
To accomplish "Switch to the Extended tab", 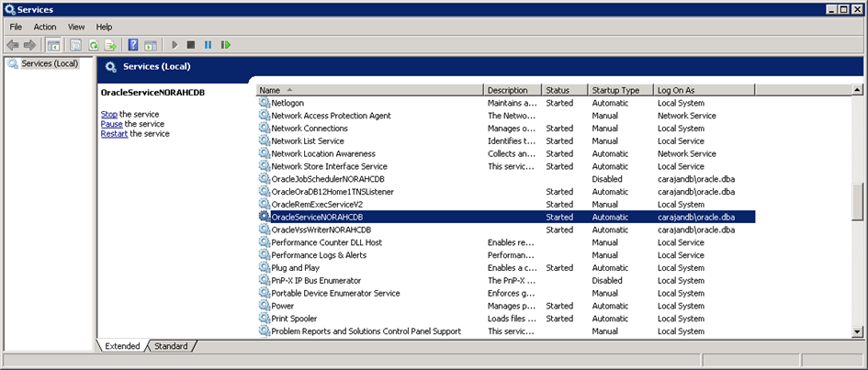I will 122,346.
